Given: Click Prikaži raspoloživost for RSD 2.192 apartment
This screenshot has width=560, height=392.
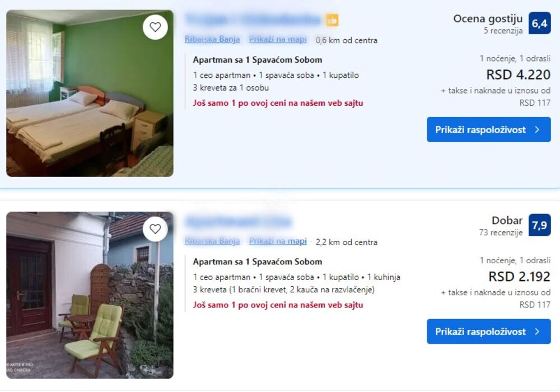Looking at the screenshot, I should click(488, 332).
